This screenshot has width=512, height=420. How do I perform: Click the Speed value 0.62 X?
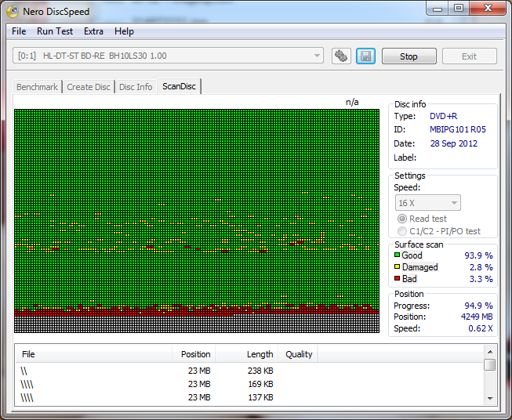coord(481,328)
